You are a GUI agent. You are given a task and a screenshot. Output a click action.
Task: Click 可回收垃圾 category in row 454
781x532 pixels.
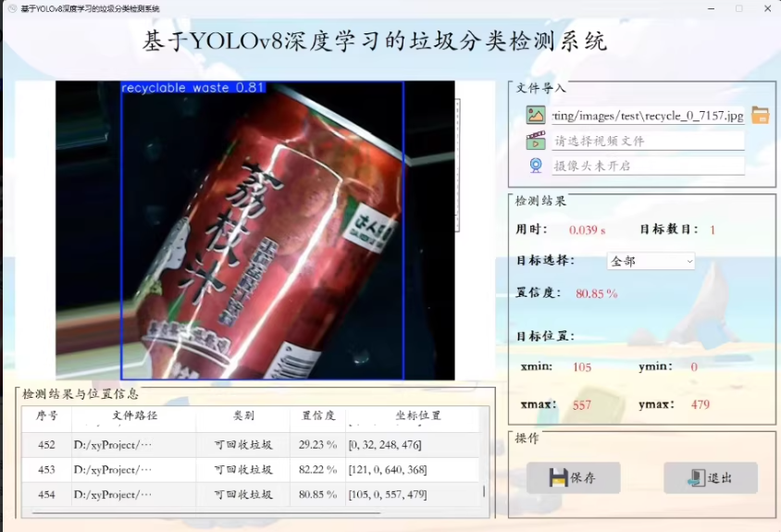point(243,495)
